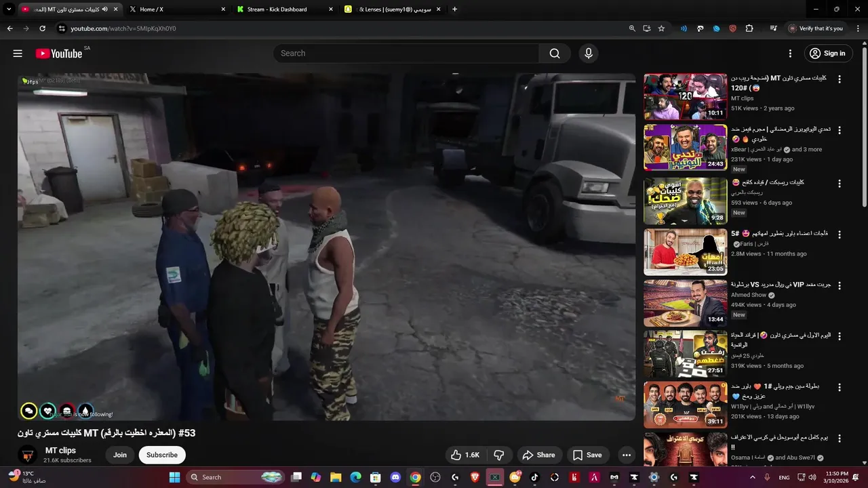The height and width of the screenshot is (488, 868).
Task: Click the magnifier search button beside search box
Action: (x=555, y=54)
